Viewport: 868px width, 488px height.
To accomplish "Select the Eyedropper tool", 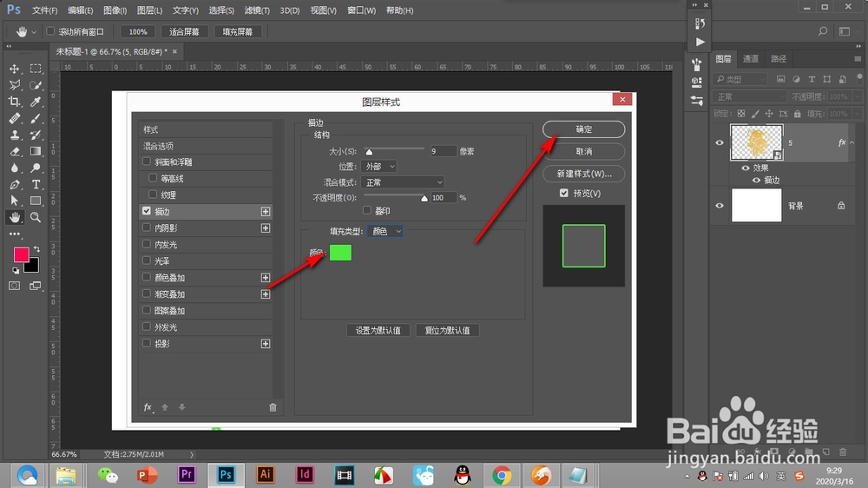I will [x=36, y=102].
